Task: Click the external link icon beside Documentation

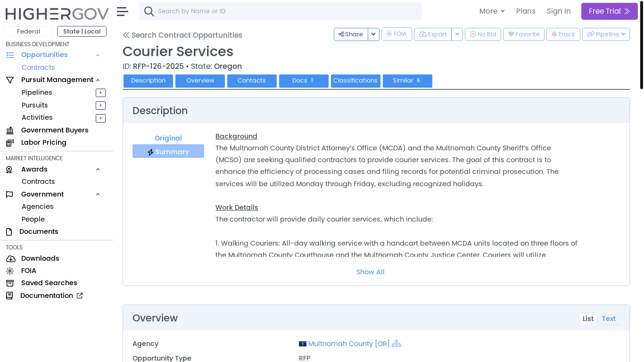Action: 80,296
